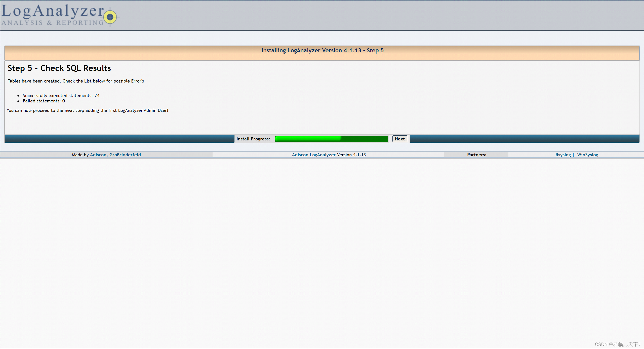The width and height of the screenshot is (644, 349).
Task: Open the Rsyslog partner link
Action: pos(563,155)
